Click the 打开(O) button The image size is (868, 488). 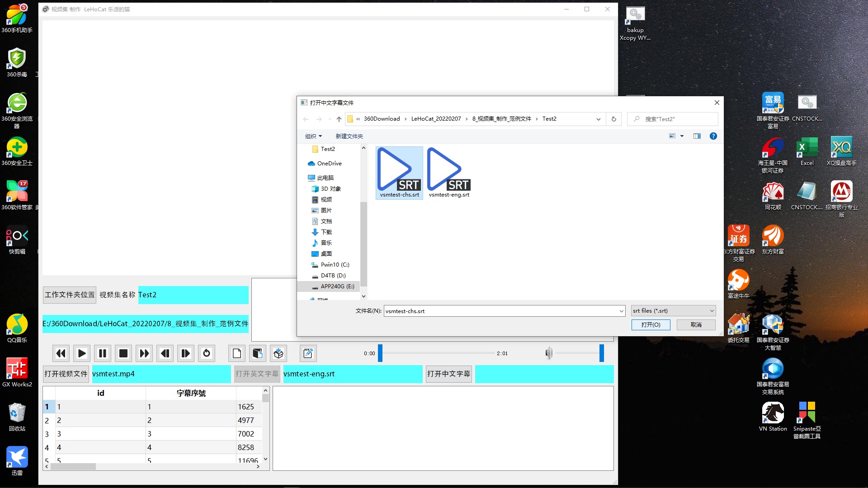pos(651,325)
